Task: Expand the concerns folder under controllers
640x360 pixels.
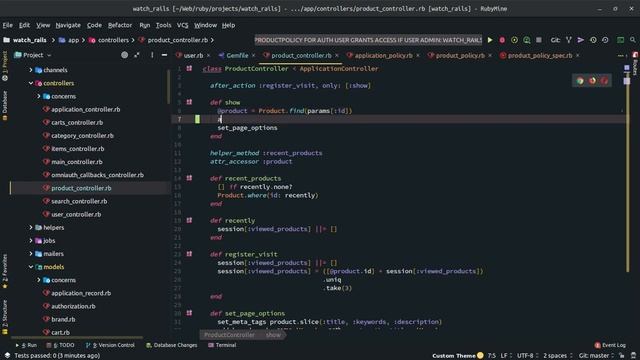Action: click(39, 96)
